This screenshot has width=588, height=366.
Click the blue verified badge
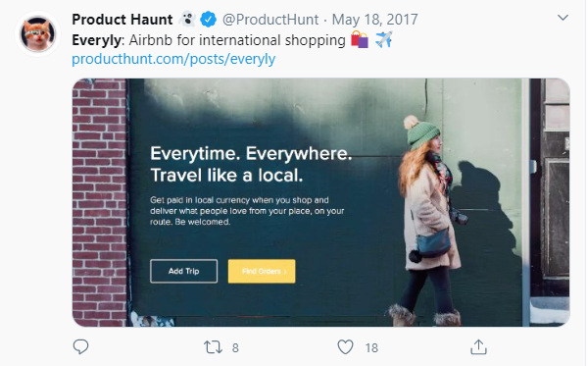click(x=208, y=20)
